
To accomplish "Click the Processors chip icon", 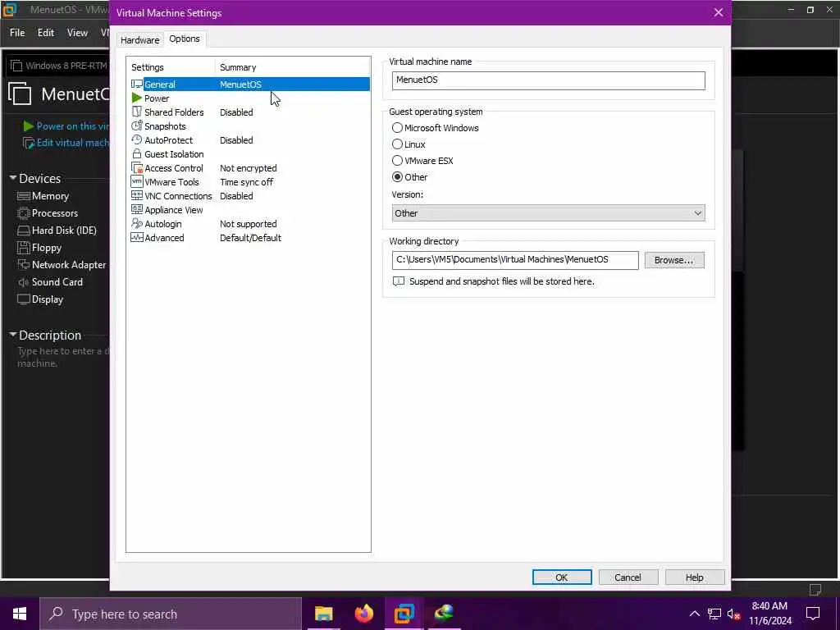I will (x=24, y=213).
